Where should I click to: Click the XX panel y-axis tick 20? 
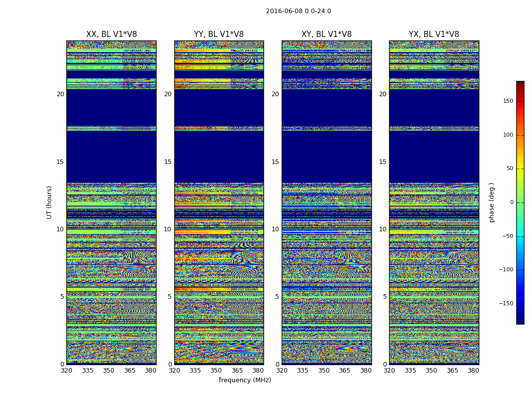60,94
